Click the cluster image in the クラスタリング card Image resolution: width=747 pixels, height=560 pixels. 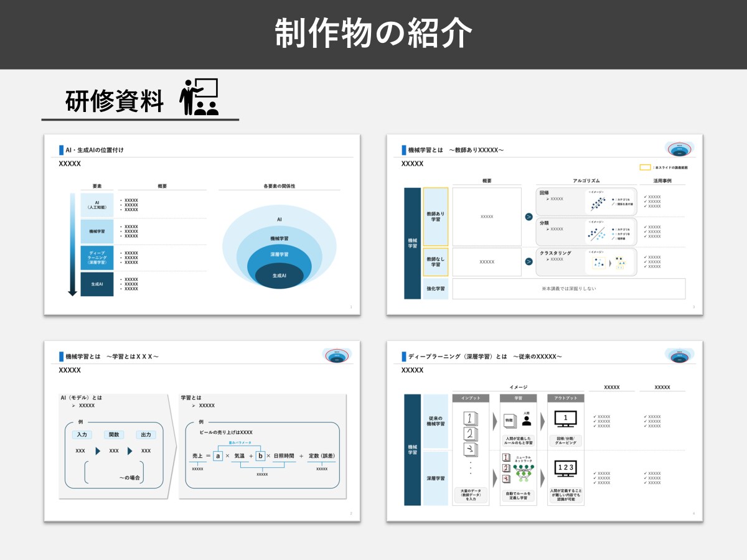(609, 263)
